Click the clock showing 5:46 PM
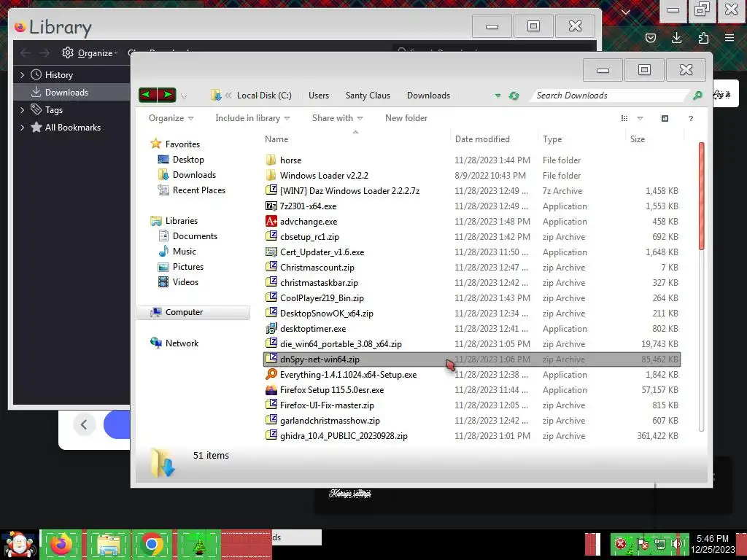This screenshot has height=560, width=747. pyautogui.click(x=712, y=539)
